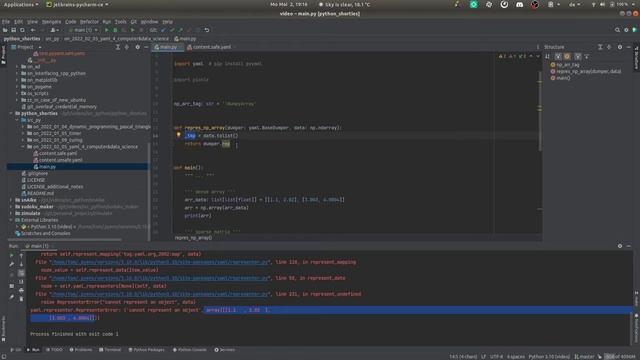Open the Python Console tool window

click(x=190, y=350)
